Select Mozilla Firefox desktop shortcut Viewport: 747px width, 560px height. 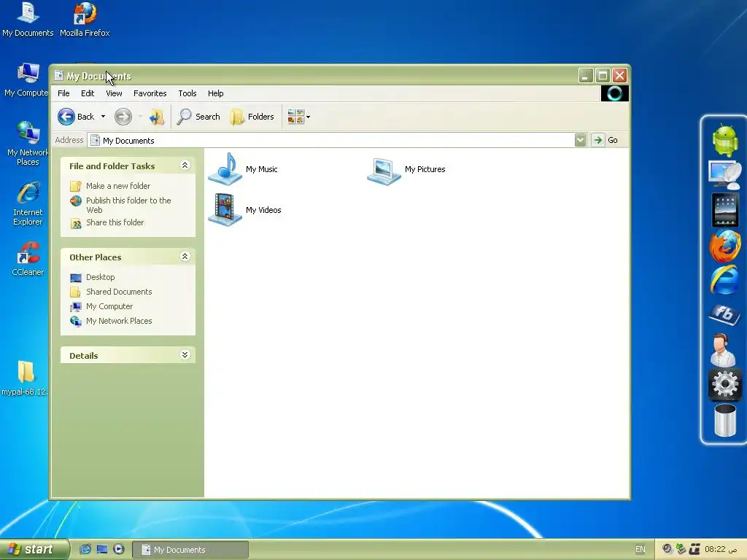pyautogui.click(x=85, y=19)
